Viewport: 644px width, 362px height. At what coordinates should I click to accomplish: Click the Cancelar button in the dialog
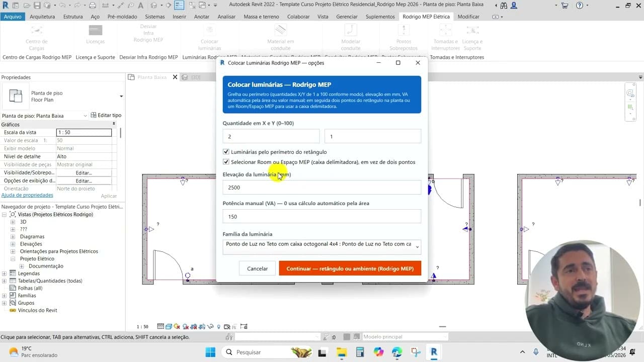257,268
